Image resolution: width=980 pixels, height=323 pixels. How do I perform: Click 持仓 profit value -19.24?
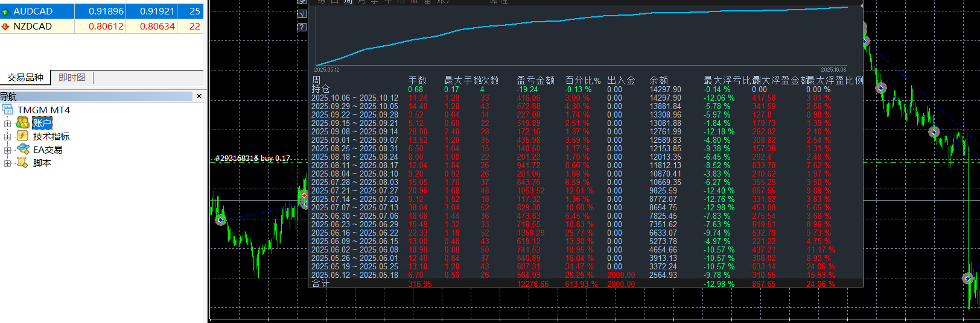click(527, 89)
